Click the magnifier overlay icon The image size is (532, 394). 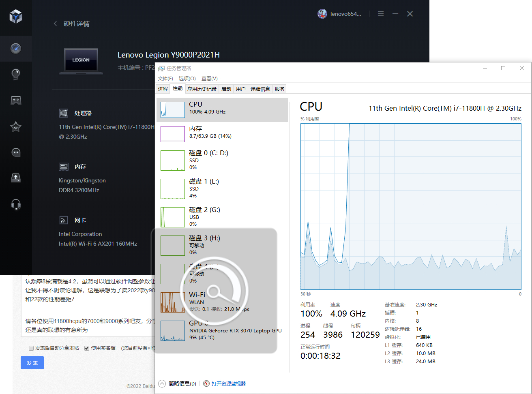[214, 291]
